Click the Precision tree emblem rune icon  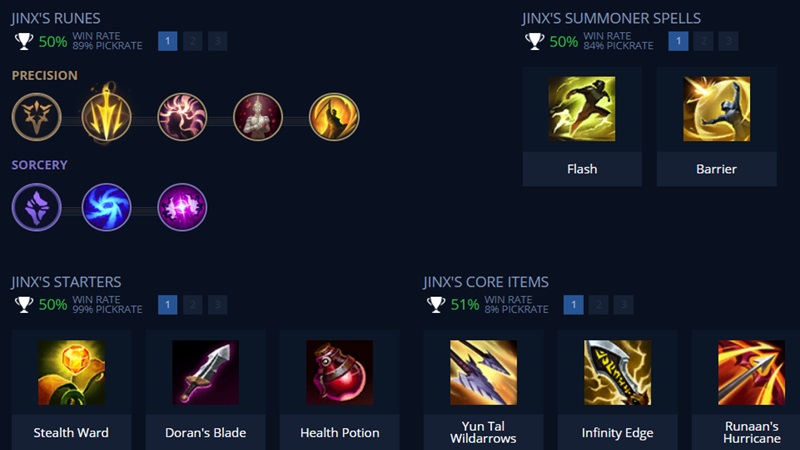37,117
